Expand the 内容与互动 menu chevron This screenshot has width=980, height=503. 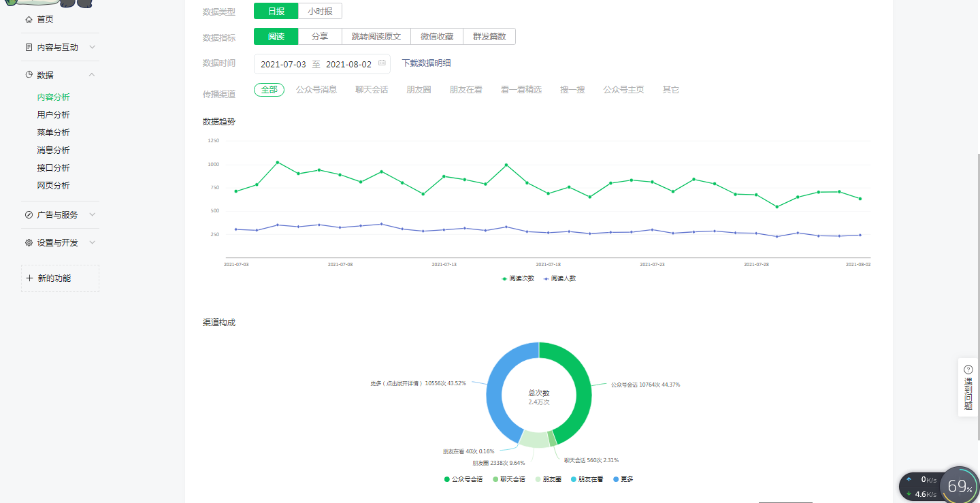click(92, 48)
